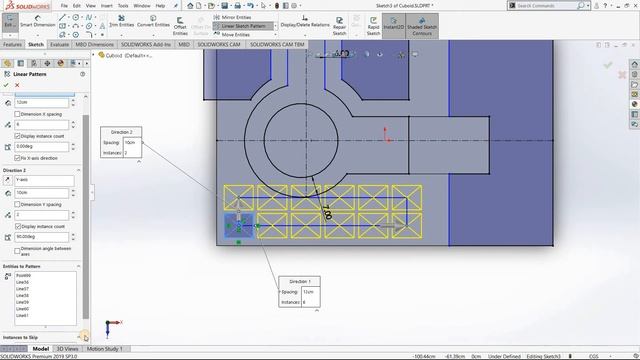Click Move Entities in the ribbon
The image size is (640, 360).
232,35
